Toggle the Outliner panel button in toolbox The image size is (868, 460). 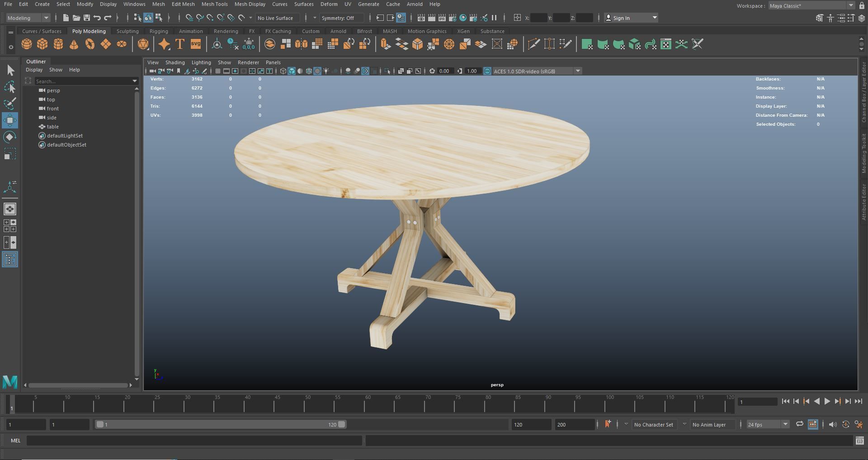click(x=10, y=259)
